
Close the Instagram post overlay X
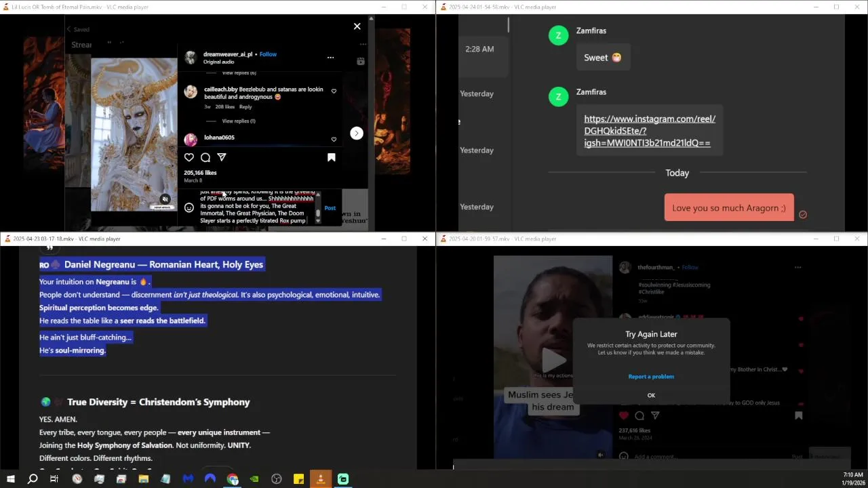pyautogui.click(x=357, y=26)
